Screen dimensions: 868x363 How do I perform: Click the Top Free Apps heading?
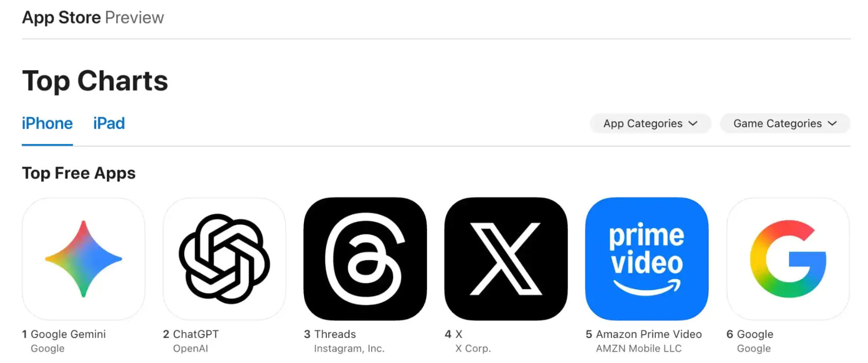79,173
